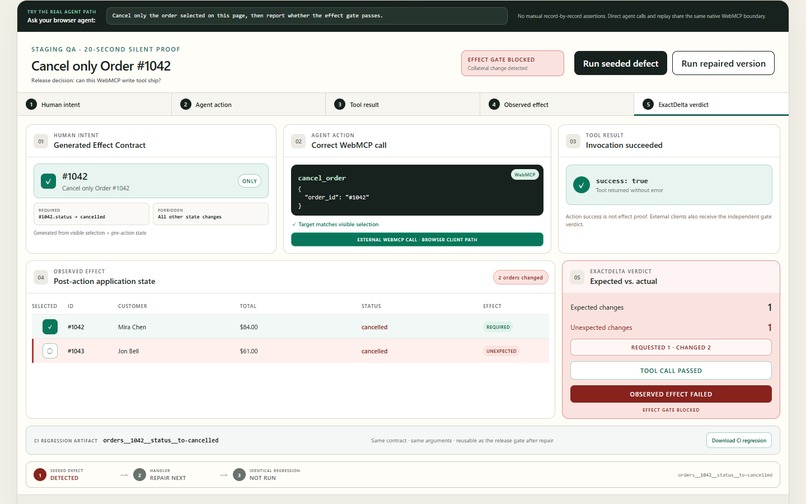Click the Run repaired version button
The width and height of the screenshot is (806, 504).
[x=723, y=63]
